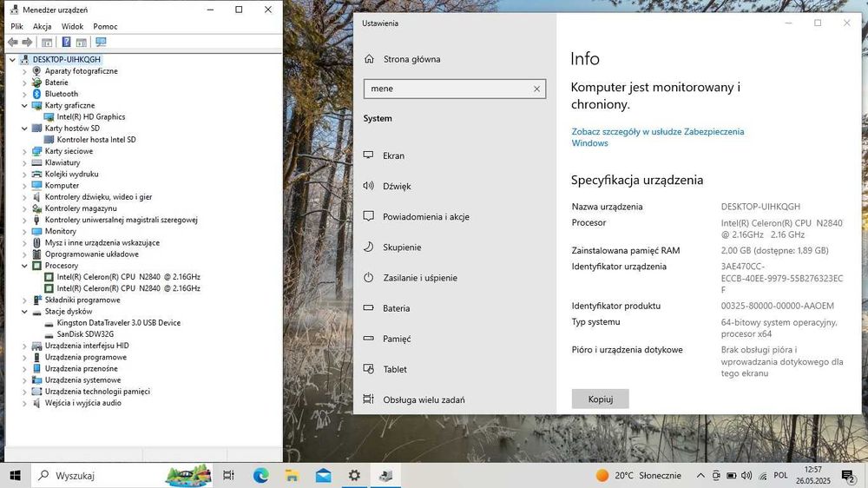Click the Bluetooth icon in device tree
The width and height of the screenshot is (868, 488).
click(x=37, y=94)
